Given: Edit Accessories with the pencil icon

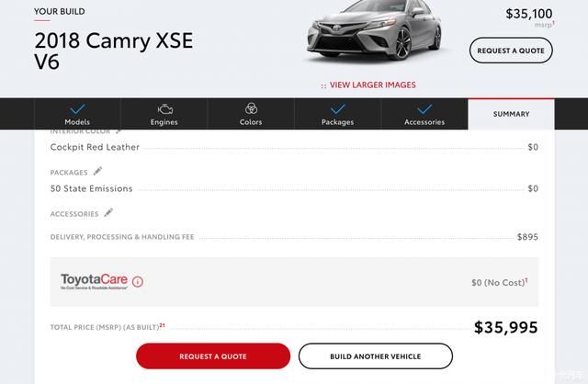Looking at the screenshot, I should click(108, 212).
